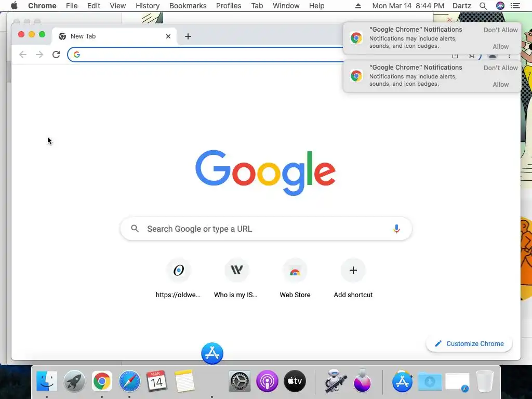The width and height of the screenshot is (532, 399).
Task: Open the History menu
Action: (148, 6)
